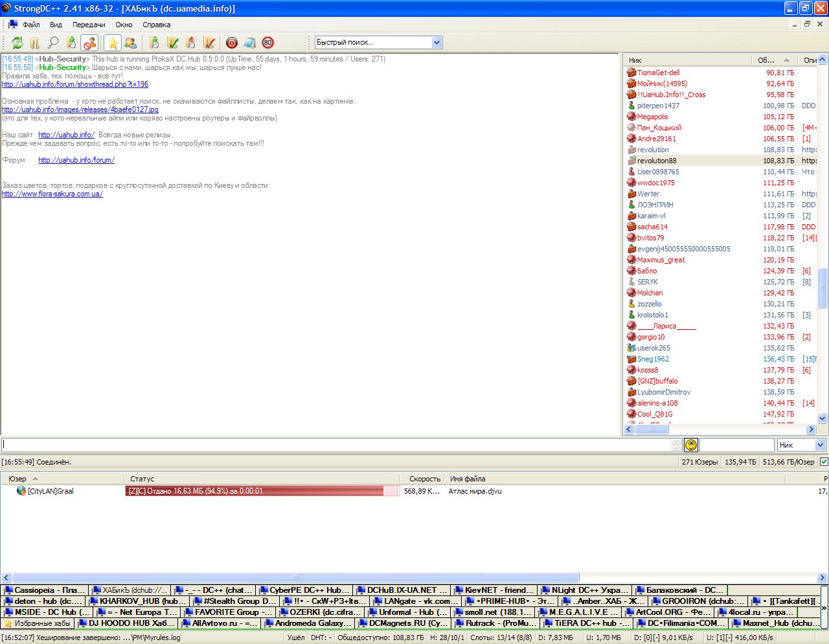829x644 pixels.
Task: Click the yellow smiley emoticon button
Action: 691,445
